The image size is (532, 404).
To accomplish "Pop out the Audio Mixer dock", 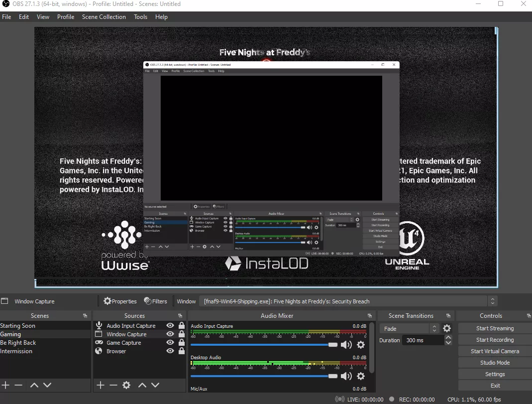I will (369, 316).
